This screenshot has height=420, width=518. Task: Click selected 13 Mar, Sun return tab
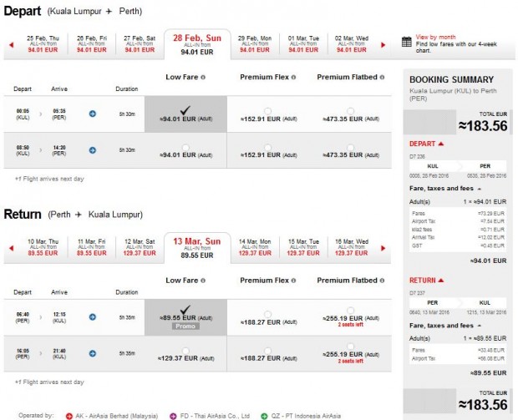point(197,248)
